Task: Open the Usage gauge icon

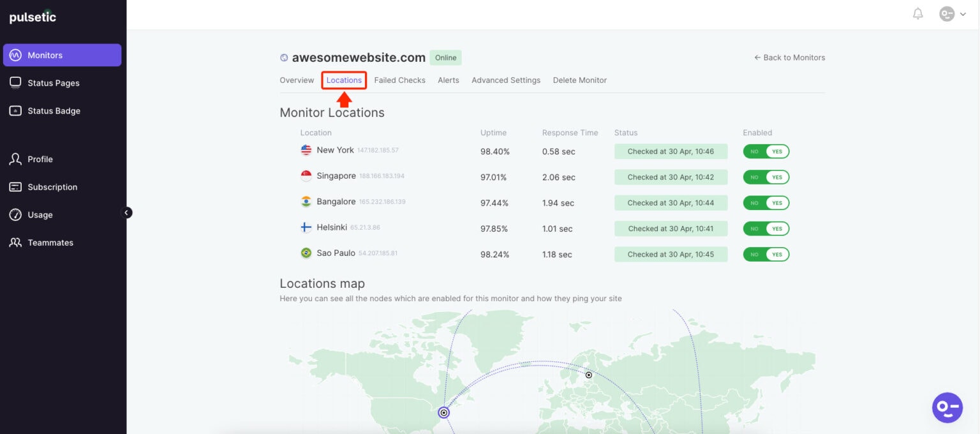Action: click(x=15, y=215)
